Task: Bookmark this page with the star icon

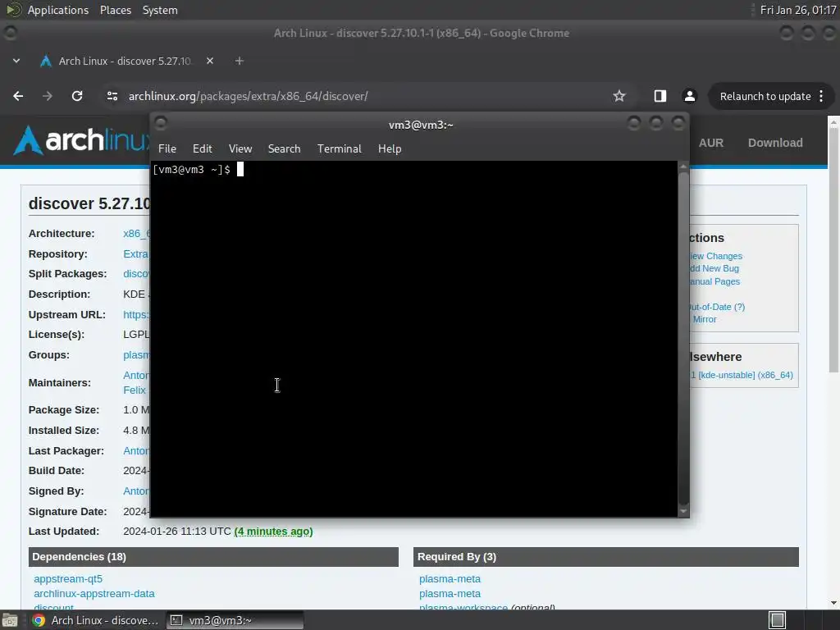Action: (x=619, y=96)
